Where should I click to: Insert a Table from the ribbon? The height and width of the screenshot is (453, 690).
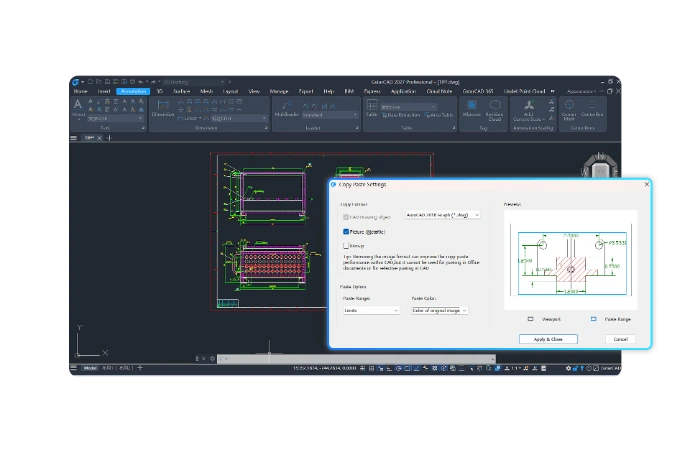[371, 107]
